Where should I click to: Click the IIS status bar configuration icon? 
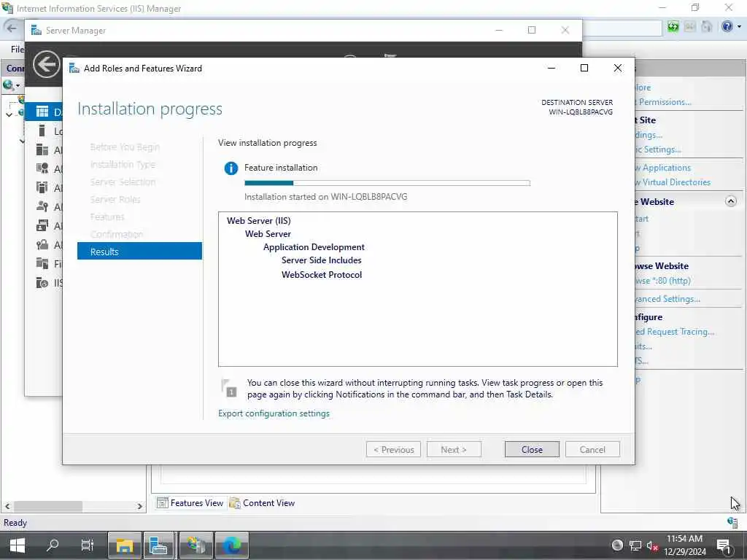coord(732,522)
